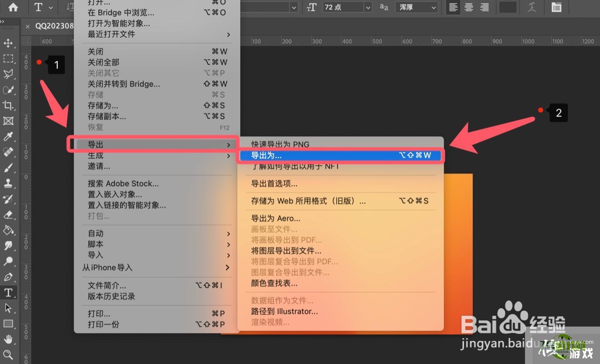The image size is (600, 364).
Task: Select the Eraser tool
Action: (x=8, y=215)
